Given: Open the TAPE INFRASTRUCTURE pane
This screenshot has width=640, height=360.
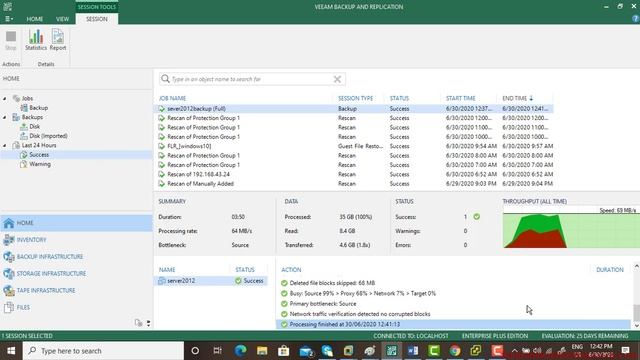Looking at the screenshot, I should (x=76, y=290).
